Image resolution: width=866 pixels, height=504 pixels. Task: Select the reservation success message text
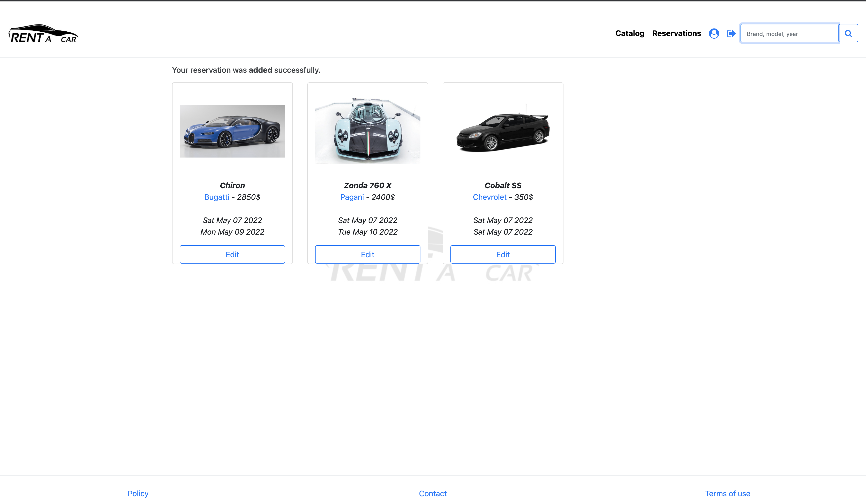pyautogui.click(x=246, y=70)
